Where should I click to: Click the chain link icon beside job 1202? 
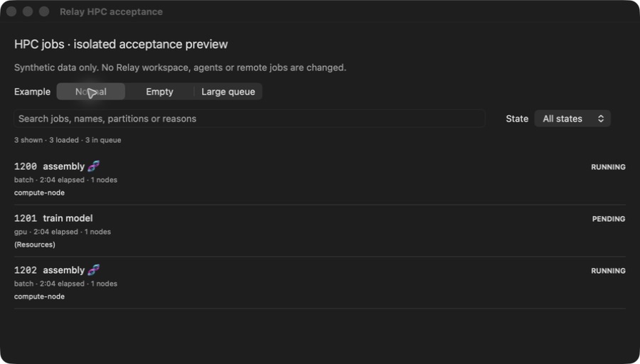(93, 269)
